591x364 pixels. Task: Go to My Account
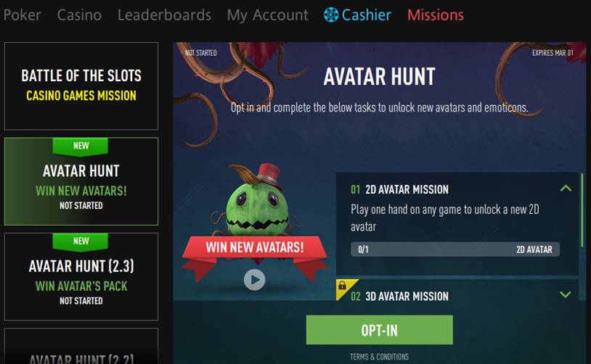pyautogui.click(x=268, y=15)
